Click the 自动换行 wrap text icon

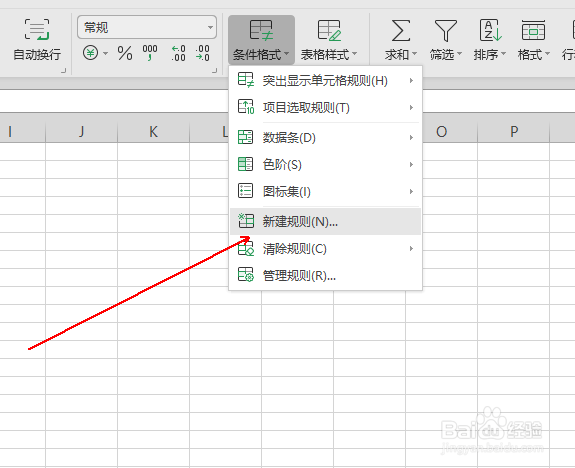tap(37, 29)
